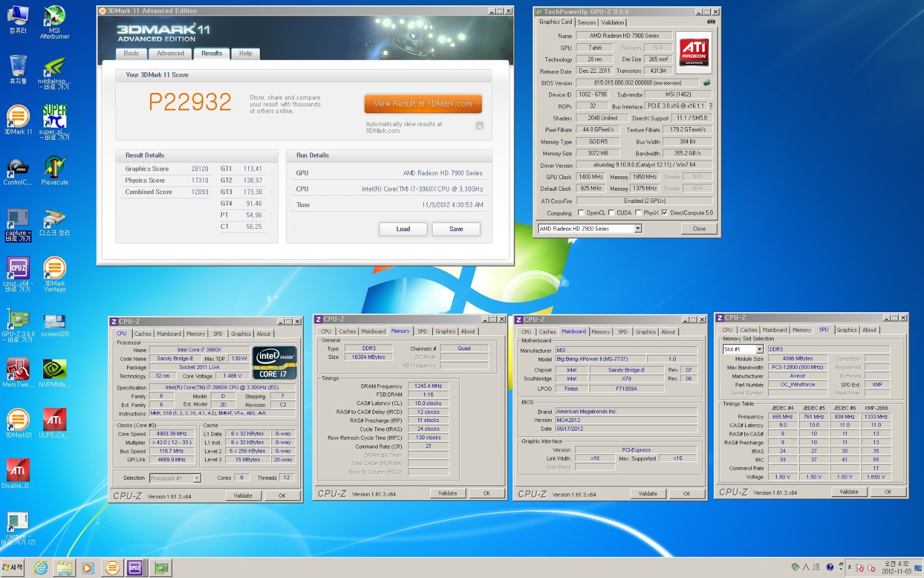Image resolution: width=924 pixels, height=578 pixels.
Task: Open the graphics card selector dropdown in GPU-Z
Action: tap(636, 228)
